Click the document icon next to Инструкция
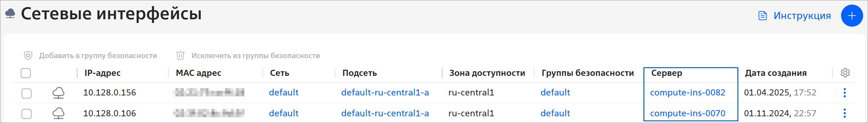Image resolution: width=868 pixels, height=123 pixels. [763, 16]
